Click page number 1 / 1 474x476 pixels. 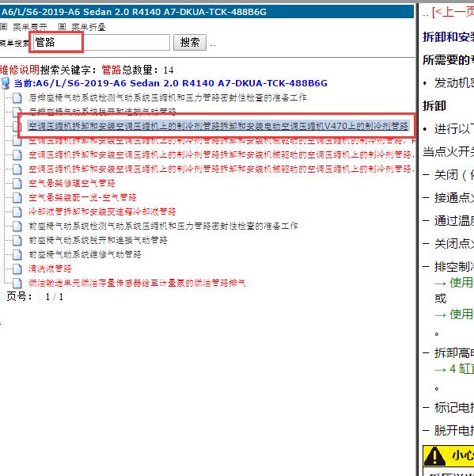click(55, 297)
